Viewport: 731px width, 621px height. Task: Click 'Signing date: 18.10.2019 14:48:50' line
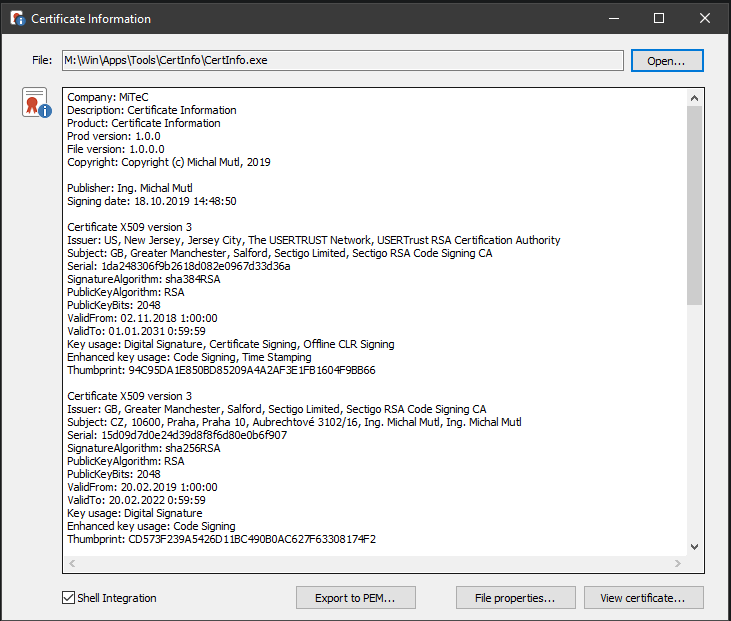point(152,201)
